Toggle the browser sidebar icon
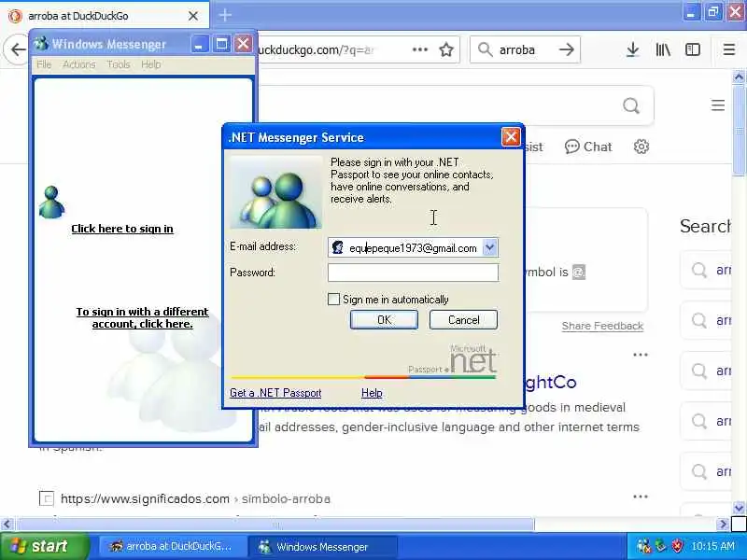The width and height of the screenshot is (747, 560). coord(693,49)
